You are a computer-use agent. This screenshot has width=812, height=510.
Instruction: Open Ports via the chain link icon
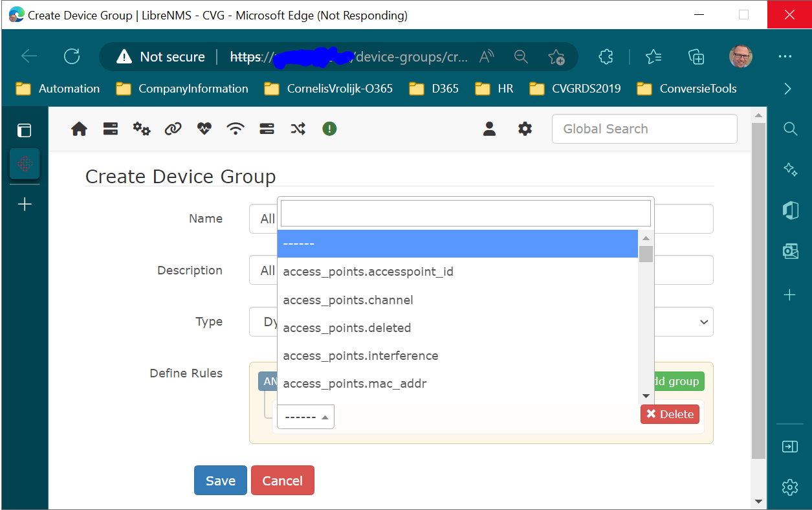click(173, 129)
